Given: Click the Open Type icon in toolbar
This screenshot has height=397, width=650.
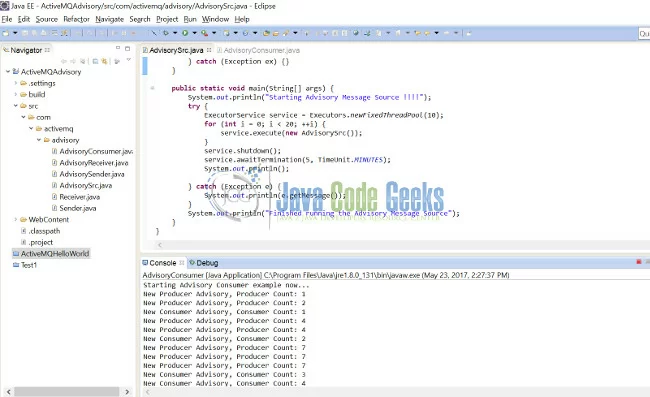Looking at the screenshot, I should coord(266,33).
